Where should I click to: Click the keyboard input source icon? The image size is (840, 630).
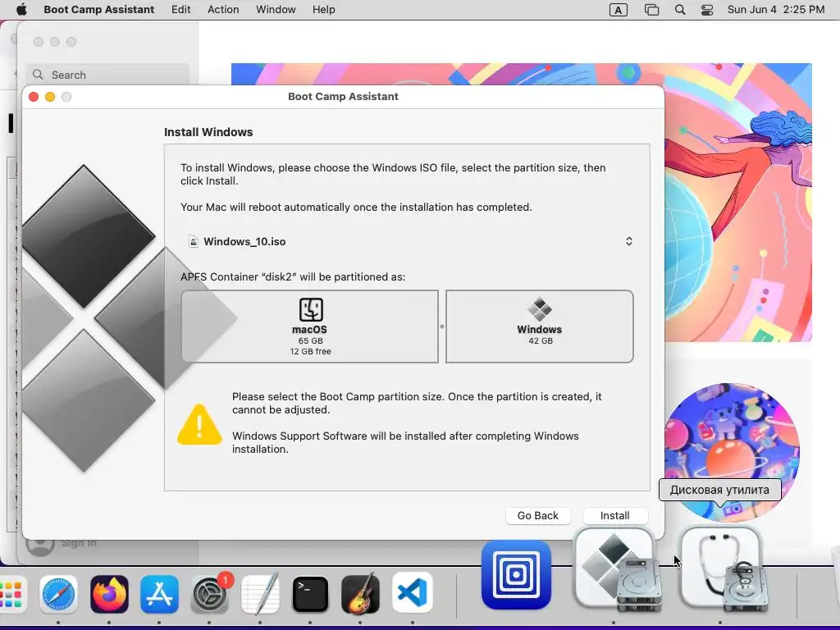[x=619, y=10]
